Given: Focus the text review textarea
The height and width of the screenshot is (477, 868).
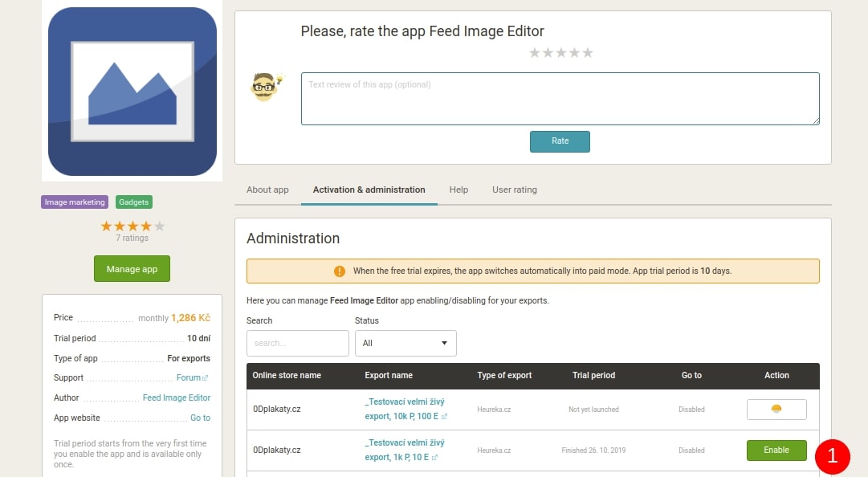Looking at the screenshot, I should coord(560,99).
